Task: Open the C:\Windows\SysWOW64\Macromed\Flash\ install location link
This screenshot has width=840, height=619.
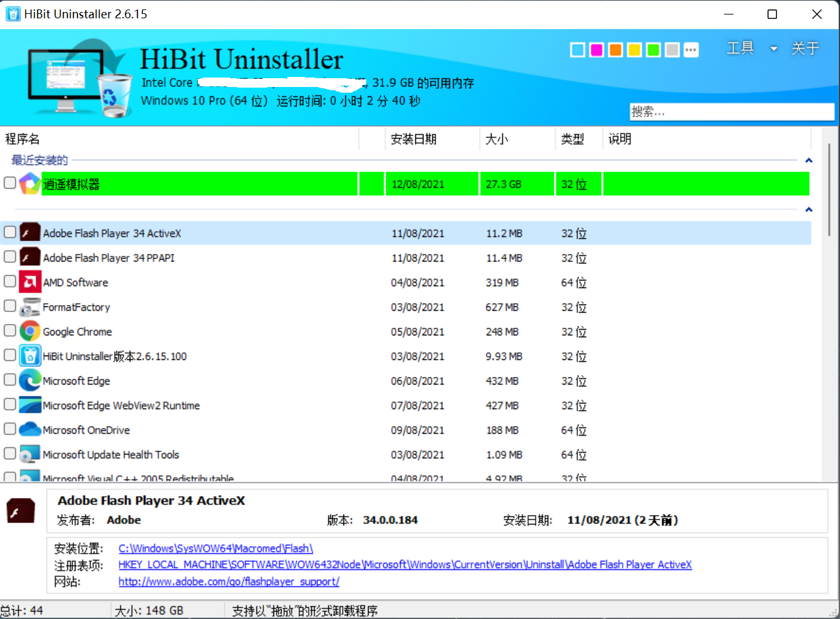Action: click(216, 548)
